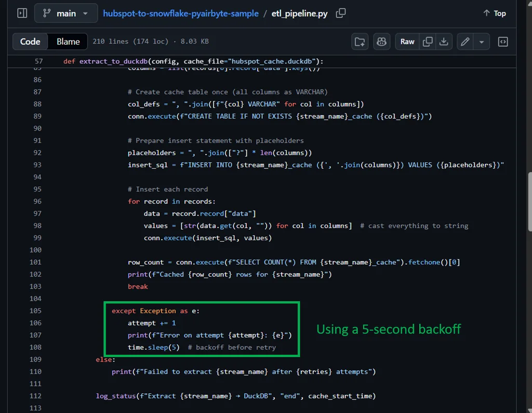532x413 pixels.
Task: Click the insert_sql assignment on line 93
Action: [x=316, y=165]
